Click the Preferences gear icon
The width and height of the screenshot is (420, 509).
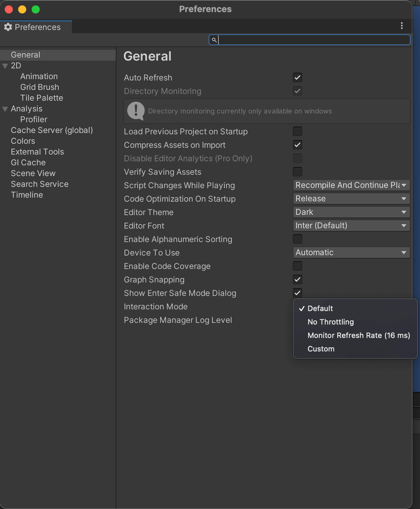pyautogui.click(x=8, y=27)
